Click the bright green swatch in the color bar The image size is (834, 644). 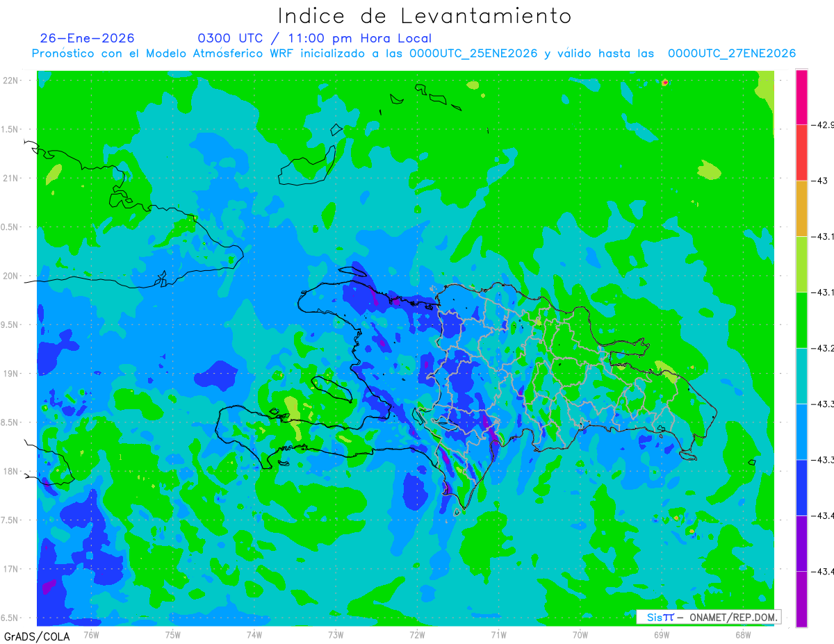tap(801, 320)
